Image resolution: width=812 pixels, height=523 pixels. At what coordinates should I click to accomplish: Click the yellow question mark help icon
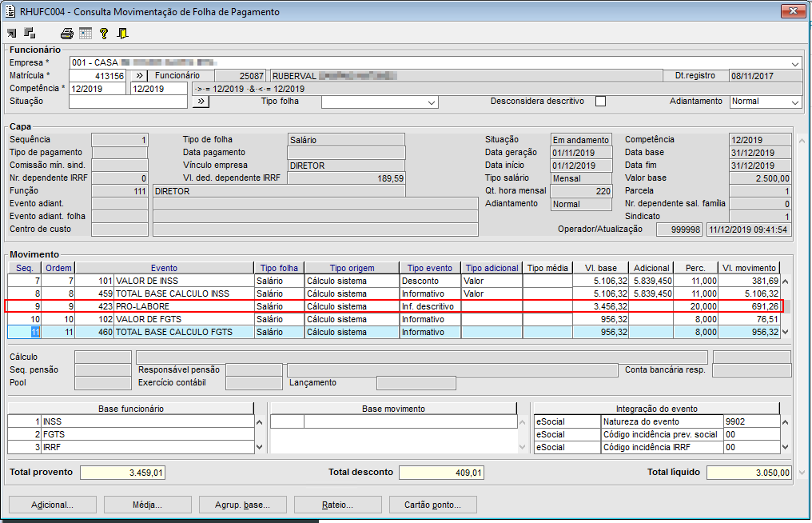point(104,34)
